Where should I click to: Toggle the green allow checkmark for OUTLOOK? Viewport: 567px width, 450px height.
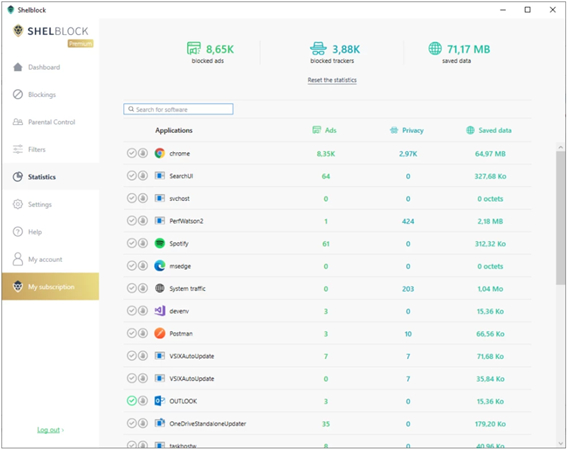(132, 401)
